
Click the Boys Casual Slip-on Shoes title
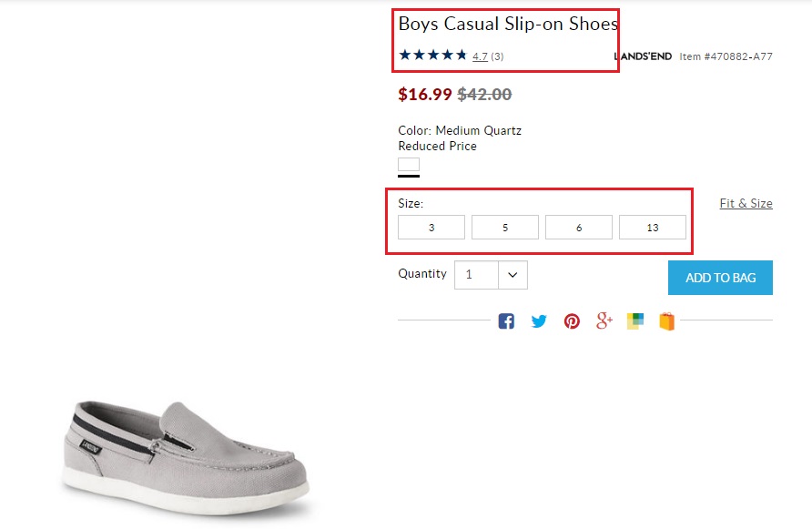[508, 24]
